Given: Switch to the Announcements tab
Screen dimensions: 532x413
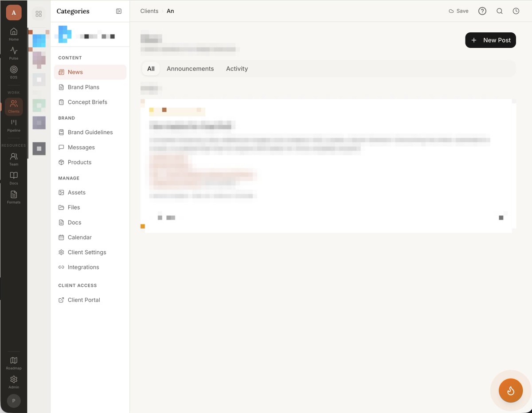Looking at the screenshot, I should [x=190, y=69].
